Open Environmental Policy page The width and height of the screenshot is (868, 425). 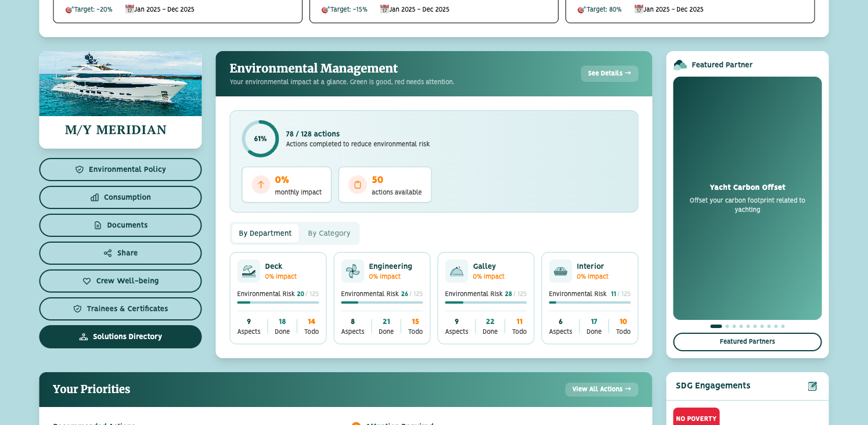click(x=120, y=170)
